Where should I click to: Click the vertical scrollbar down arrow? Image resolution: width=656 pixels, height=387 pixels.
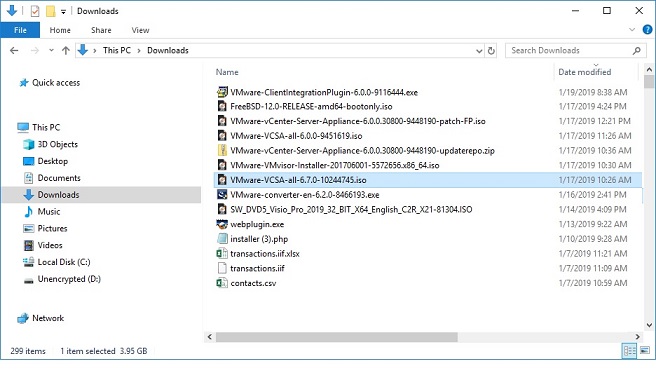649,325
